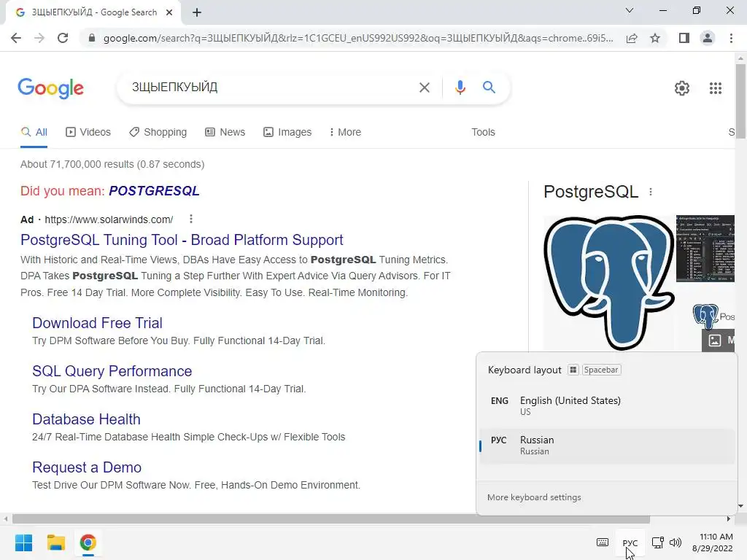
Task: Follow the POSTGRESQL spelling suggestion
Action: [154, 191]
